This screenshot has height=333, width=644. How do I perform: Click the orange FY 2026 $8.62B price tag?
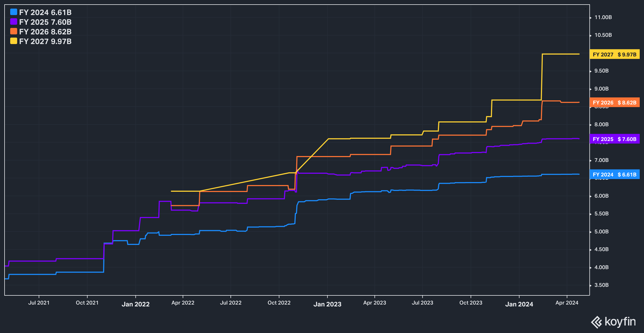(x=614, y=103)
